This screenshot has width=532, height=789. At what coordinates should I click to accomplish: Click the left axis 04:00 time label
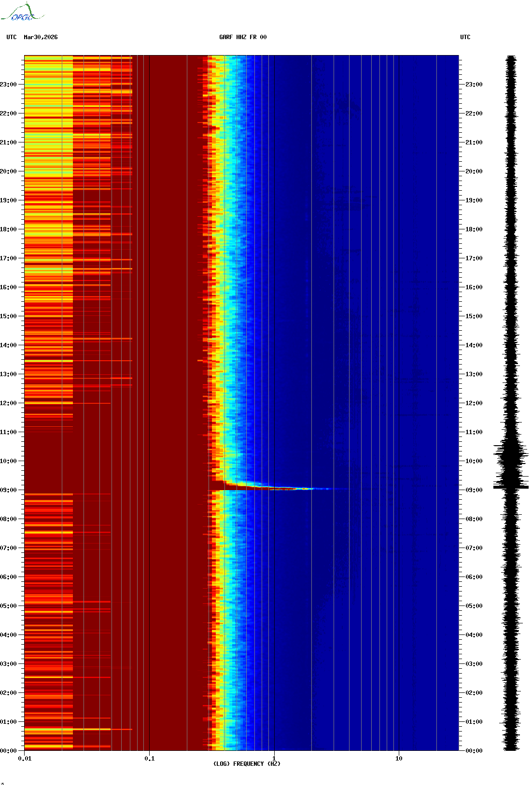click(x=8, y=635)
